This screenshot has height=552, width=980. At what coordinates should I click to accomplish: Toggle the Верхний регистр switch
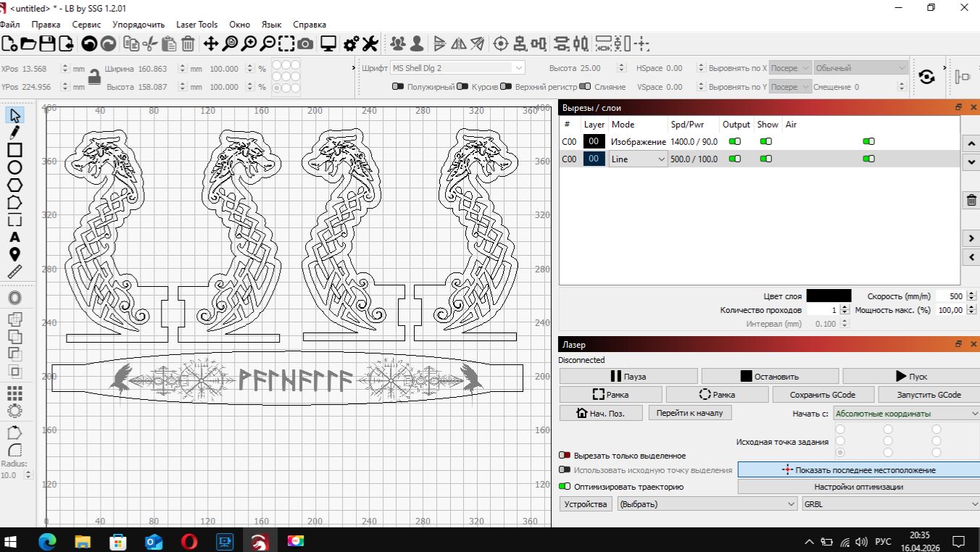pos(506,87)
